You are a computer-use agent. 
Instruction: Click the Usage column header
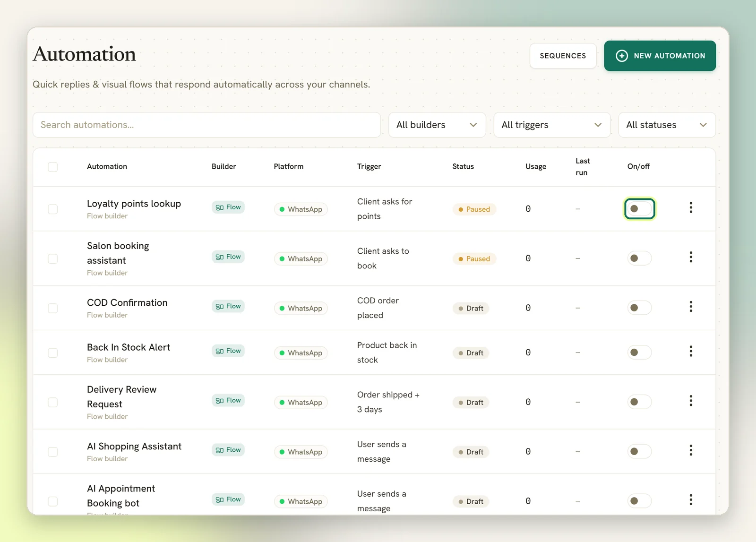click(x=536, y=166)
